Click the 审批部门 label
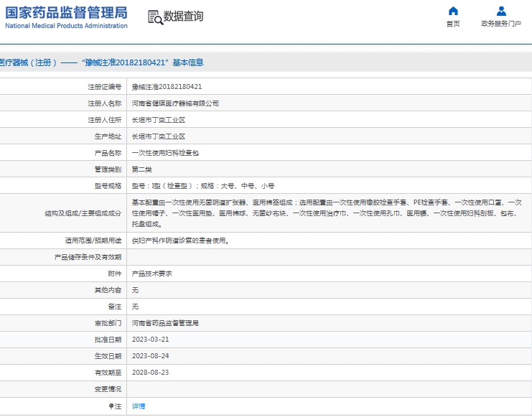Viewport: 532px width, 420px height. point(108,323)
